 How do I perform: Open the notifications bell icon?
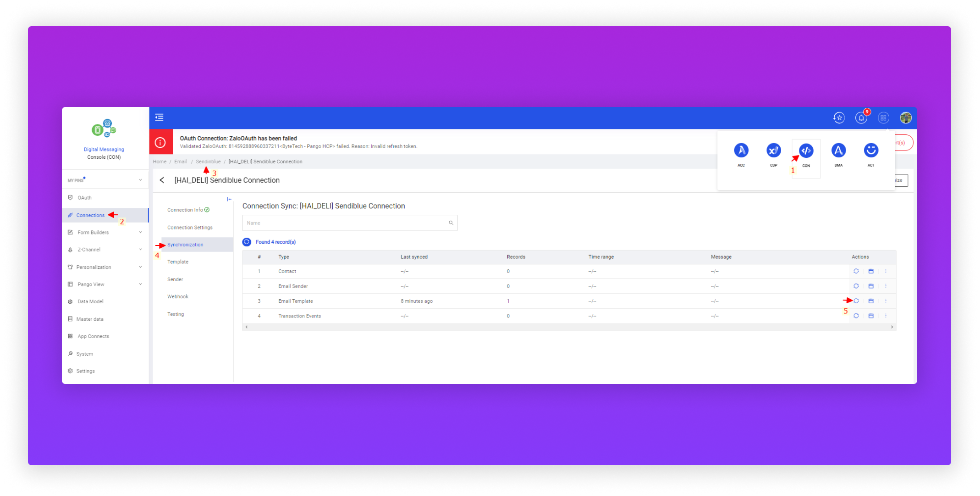click(x=861, y=118)
